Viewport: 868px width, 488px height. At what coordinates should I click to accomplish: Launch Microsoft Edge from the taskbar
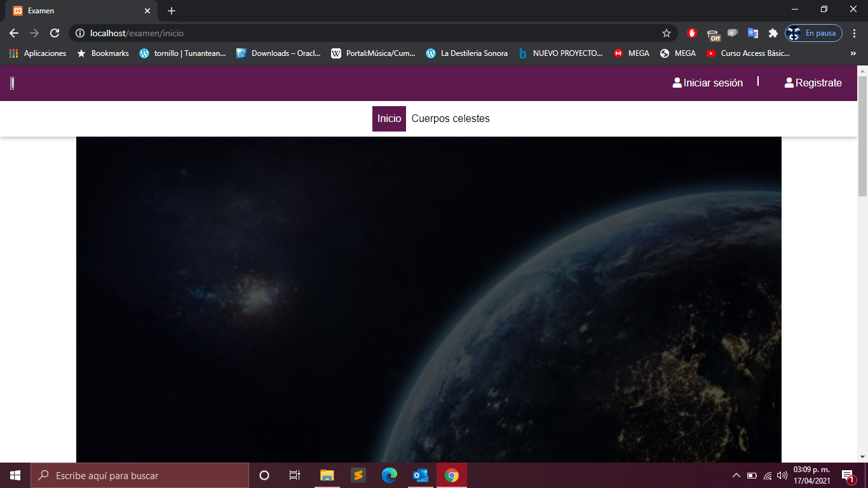(x=389, y=475)
